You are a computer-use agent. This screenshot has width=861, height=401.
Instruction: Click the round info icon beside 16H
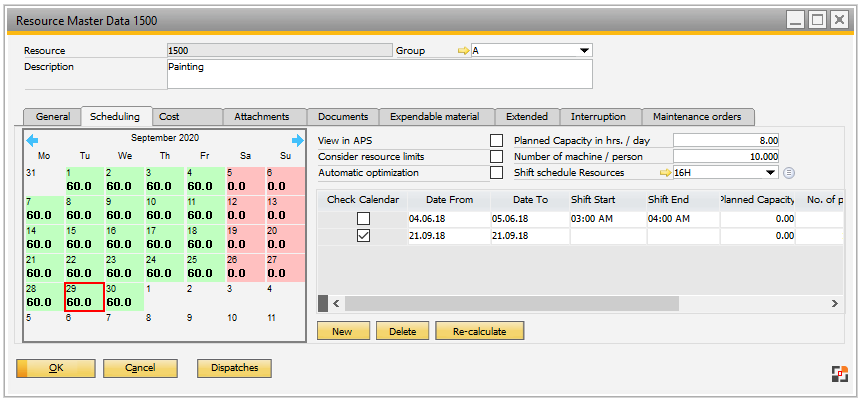[x=789, y=173]
